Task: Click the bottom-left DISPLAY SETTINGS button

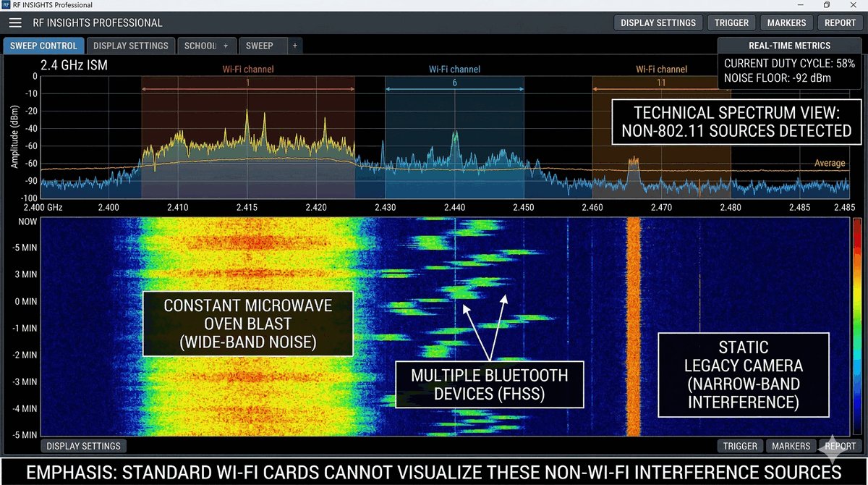Action: click(x=84, y=446)
